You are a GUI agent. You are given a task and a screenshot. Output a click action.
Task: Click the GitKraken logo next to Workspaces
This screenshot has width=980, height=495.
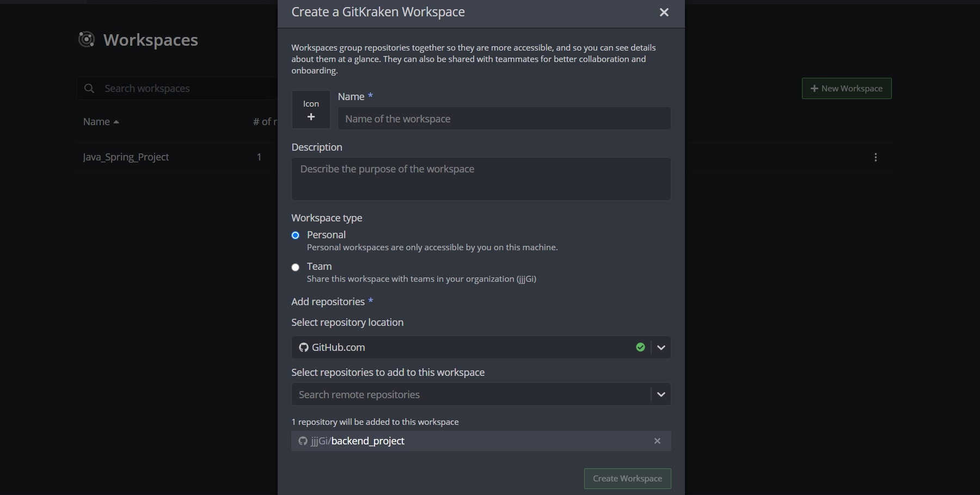coord(87,39)
